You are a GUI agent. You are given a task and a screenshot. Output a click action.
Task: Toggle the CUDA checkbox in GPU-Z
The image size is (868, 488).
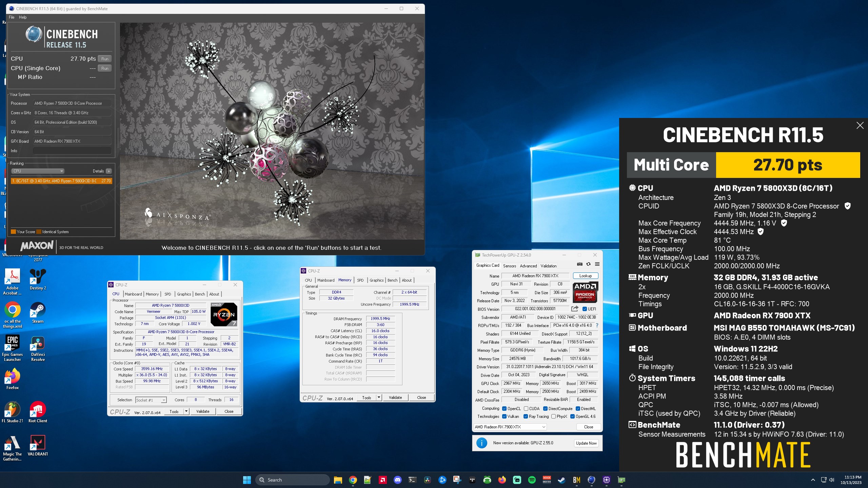pyautogui.click(x=526, y=408)
